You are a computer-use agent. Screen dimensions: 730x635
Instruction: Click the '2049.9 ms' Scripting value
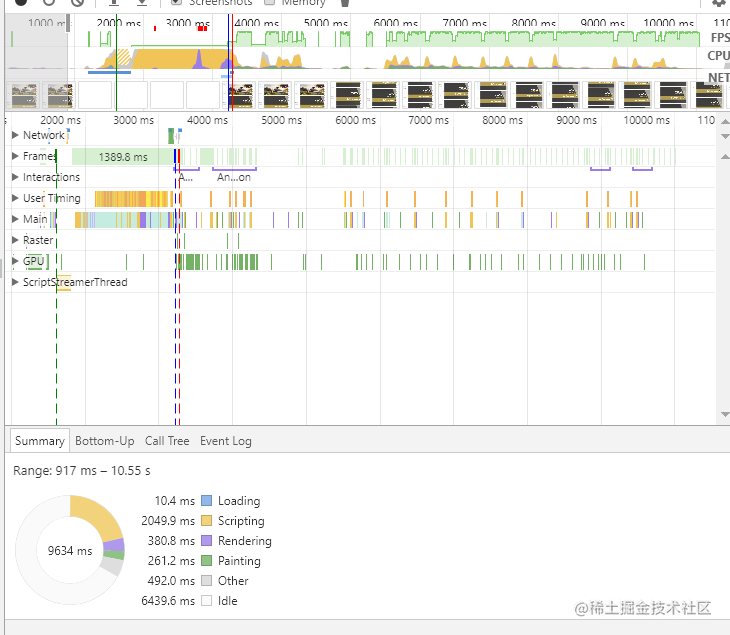pyautogui.click(x=168, y=521)
